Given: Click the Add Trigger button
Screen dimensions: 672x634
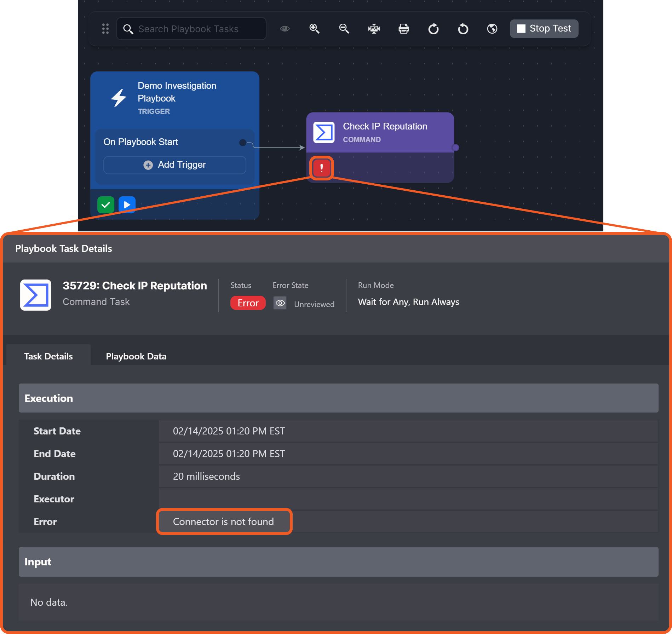Looking at the screenshot, I should [174, 165].
